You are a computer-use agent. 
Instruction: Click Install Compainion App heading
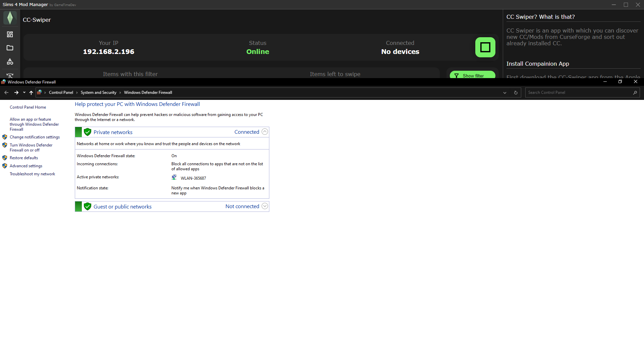[538, 64]
